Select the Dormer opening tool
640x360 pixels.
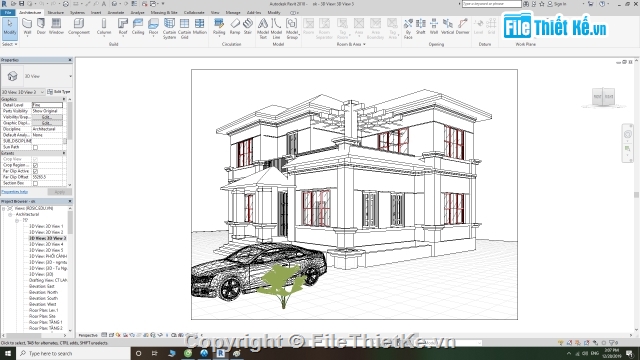pyautogui.click(x=462, y=27)
